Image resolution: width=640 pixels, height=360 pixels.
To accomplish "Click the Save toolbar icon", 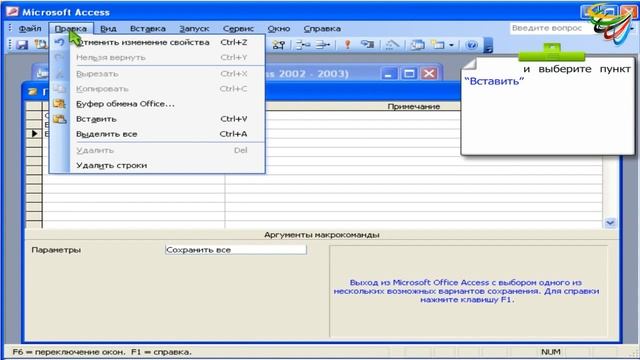I will click(x=22, y=44).
